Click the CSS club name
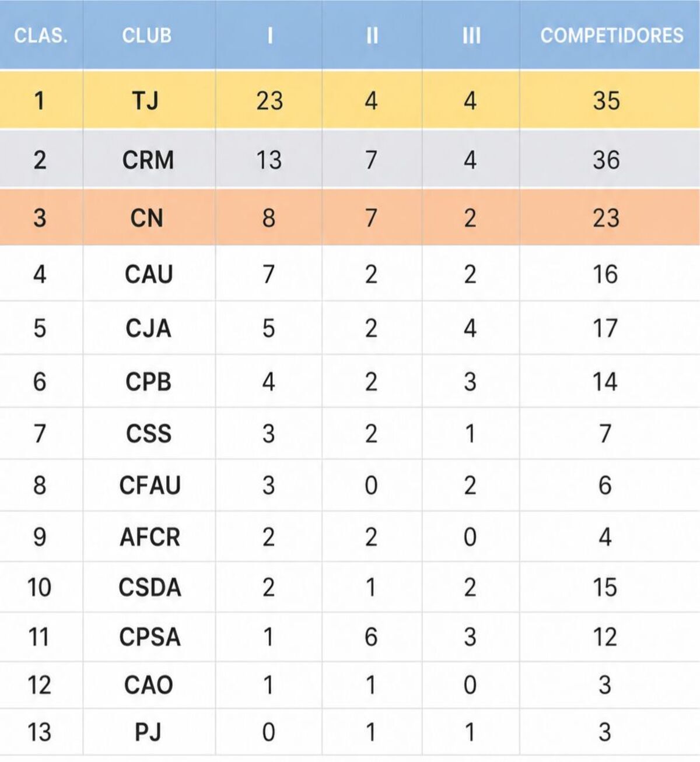 pos(149,434)
